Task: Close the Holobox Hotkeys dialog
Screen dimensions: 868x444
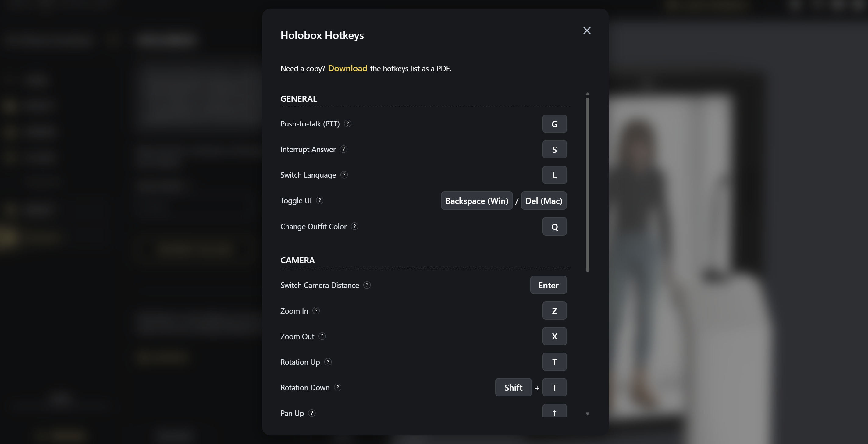Action: pyautogui.click(x=587, y=31)
